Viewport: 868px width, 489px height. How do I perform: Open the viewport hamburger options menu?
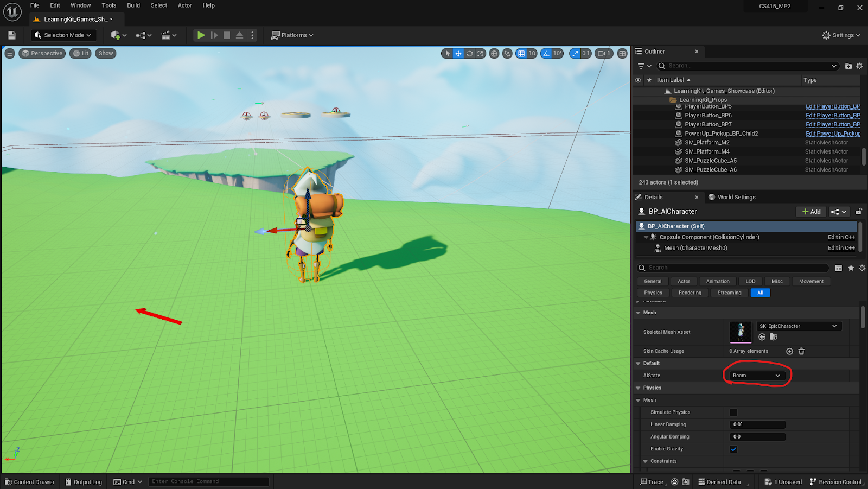tap(10, 53)
